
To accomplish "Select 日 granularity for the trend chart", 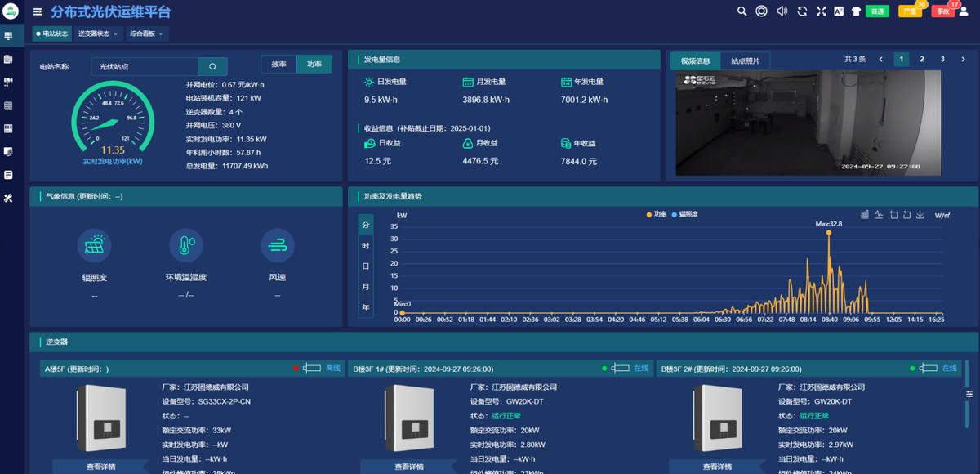I will point(365,267).
